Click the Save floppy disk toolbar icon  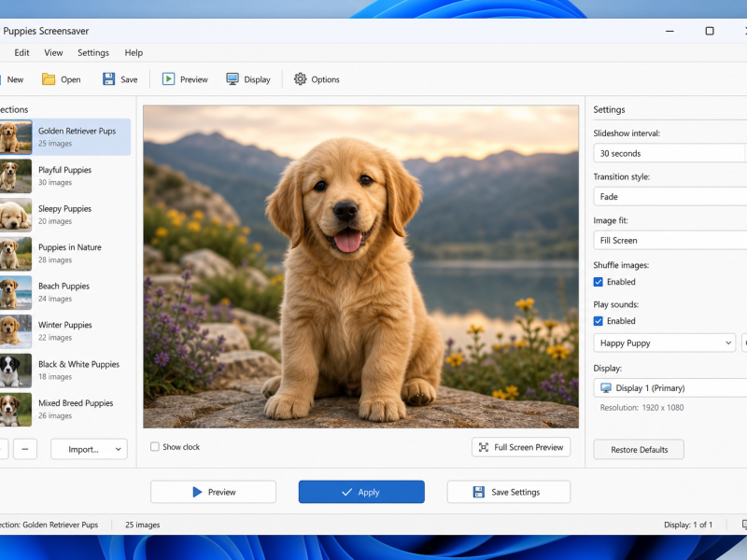coord(108,79)
